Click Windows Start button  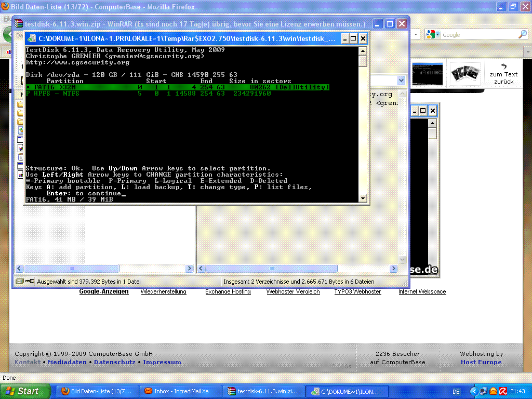point(24,391)
